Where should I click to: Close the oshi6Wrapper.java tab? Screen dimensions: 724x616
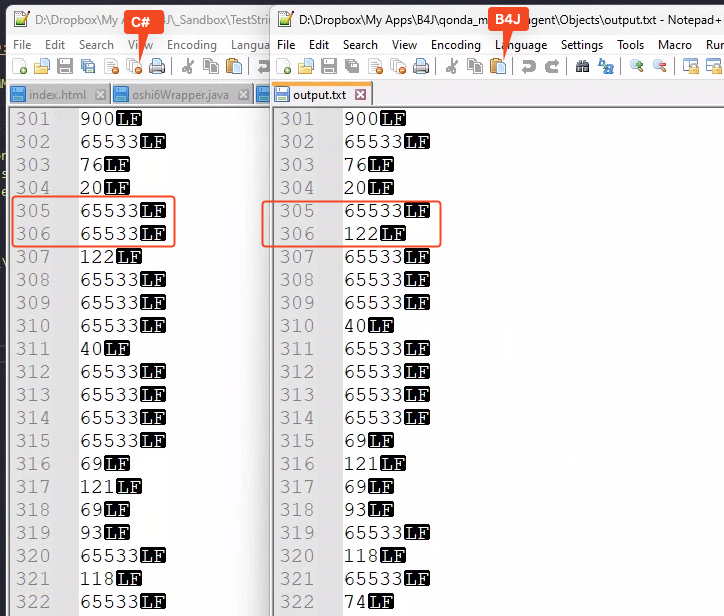pyautogui.click(x=243, y=95)
